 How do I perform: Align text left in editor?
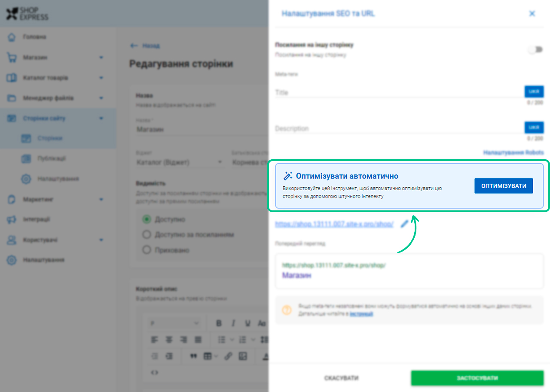point(155,340)
